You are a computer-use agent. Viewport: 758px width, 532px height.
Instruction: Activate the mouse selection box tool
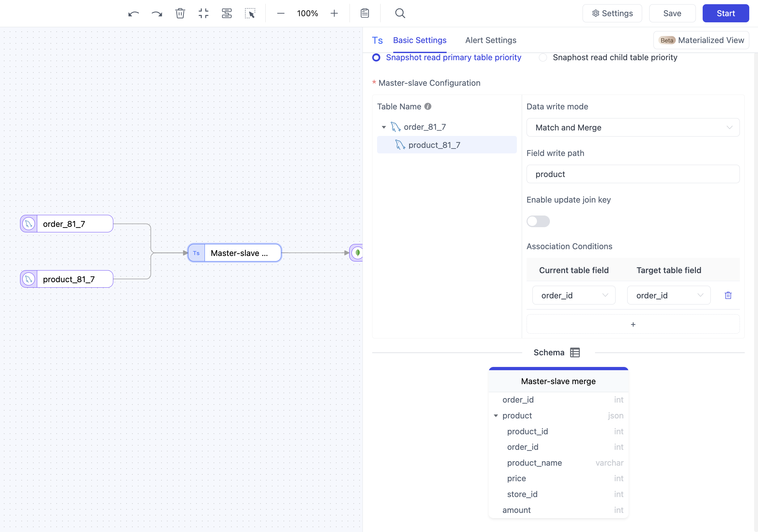coord(250,14)
